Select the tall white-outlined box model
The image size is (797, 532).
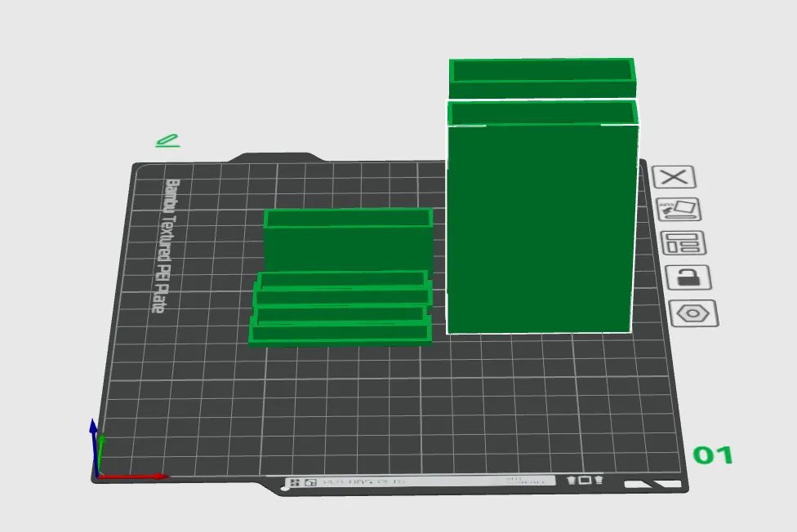point(542,228)
